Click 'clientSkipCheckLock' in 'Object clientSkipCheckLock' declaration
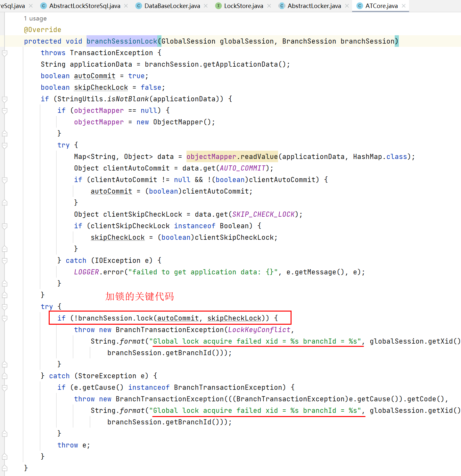 click(x=143, y=214)
